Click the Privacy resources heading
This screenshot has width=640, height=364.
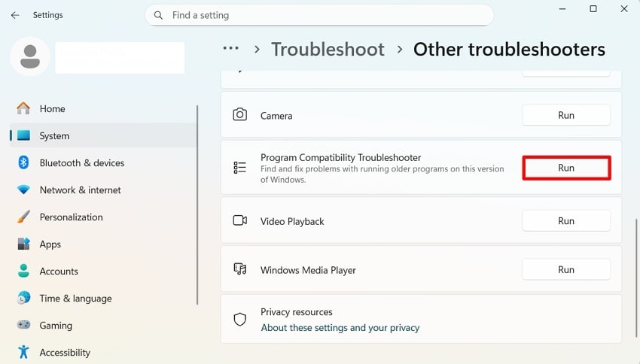[297, 312]
